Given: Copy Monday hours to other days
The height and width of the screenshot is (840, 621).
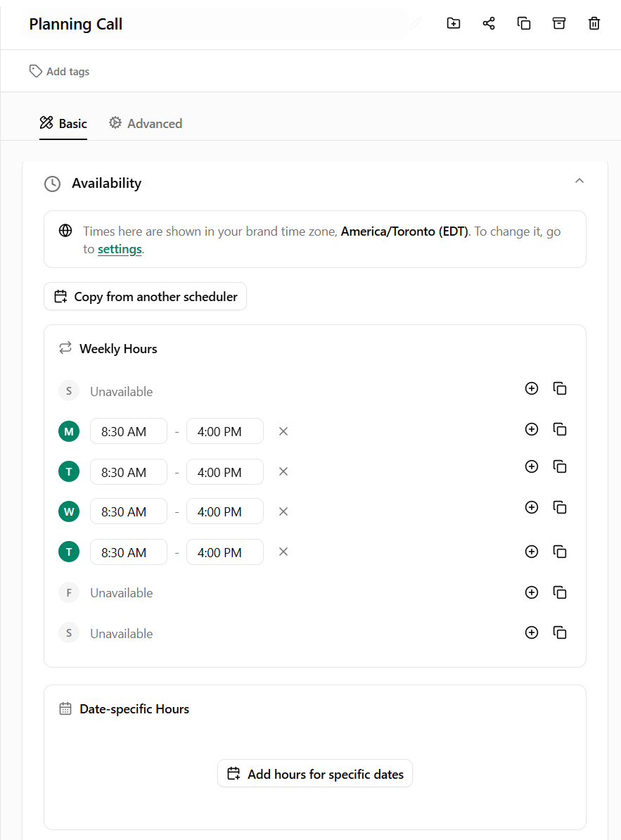Looking at the screenshot, I should [560, 429].
